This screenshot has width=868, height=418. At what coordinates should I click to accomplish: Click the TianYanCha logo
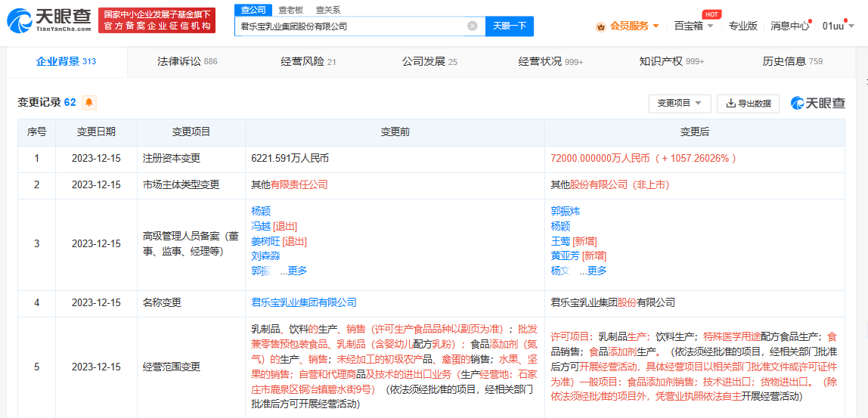[48, 20]
